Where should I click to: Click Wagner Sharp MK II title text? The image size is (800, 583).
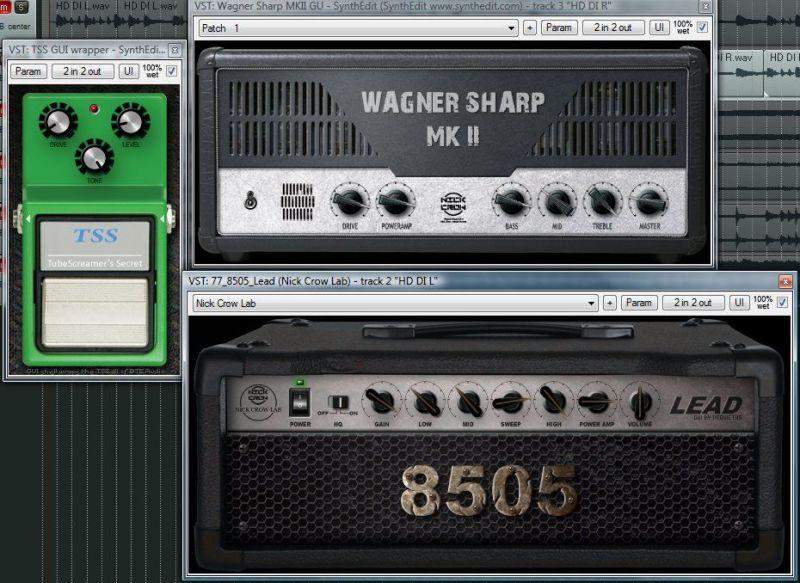[453, 118]
